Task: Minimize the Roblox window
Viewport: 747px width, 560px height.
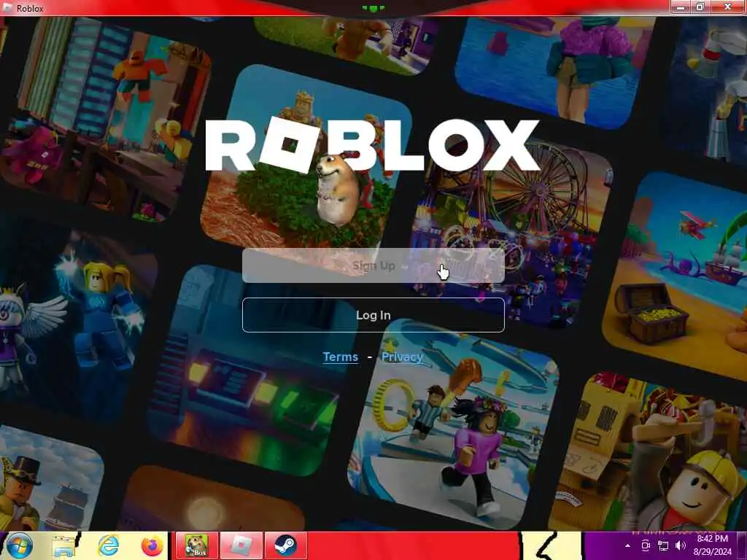Action: tap(681, 7)
